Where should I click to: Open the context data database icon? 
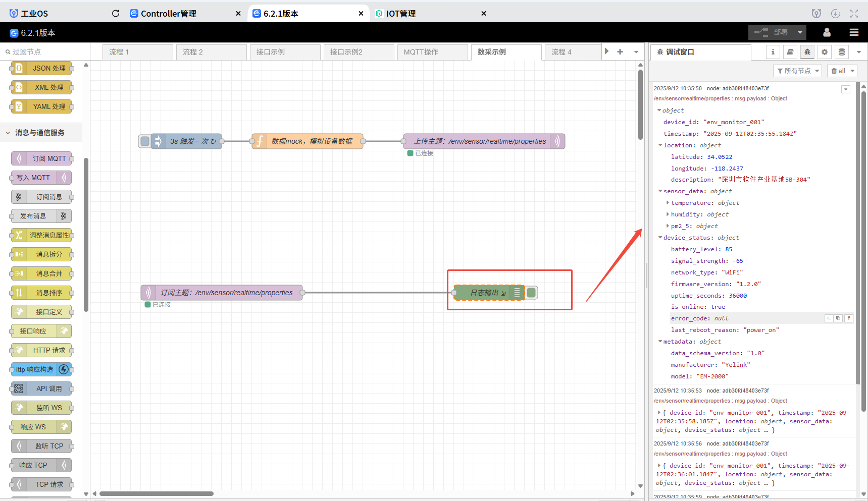842,52
